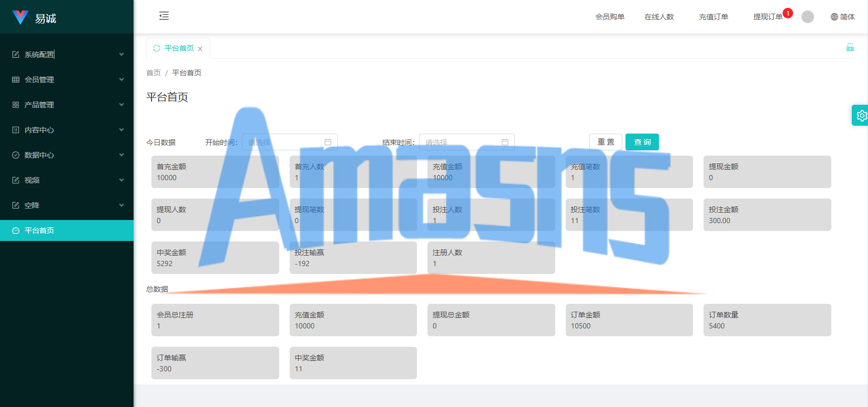
Task: Go to 首页 via breadcrumb link
Action: (153, 73)
